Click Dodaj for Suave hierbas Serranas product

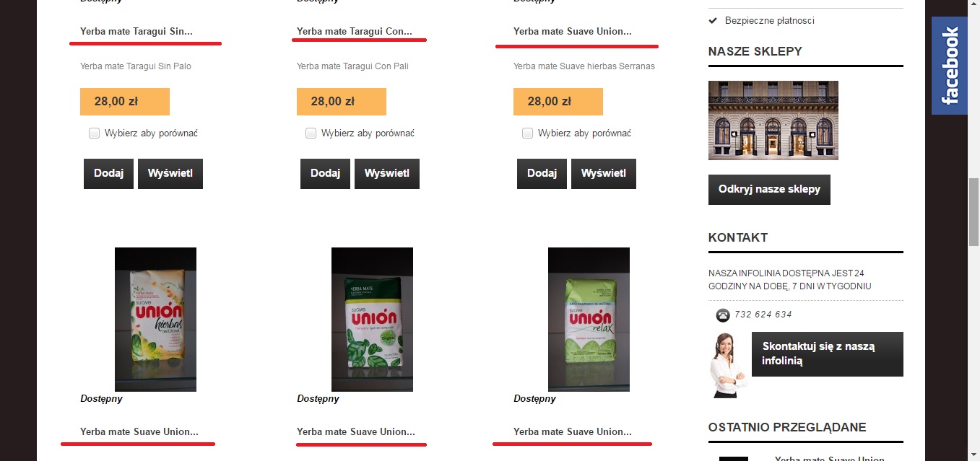pyautogui.click(x=542, y=174)
